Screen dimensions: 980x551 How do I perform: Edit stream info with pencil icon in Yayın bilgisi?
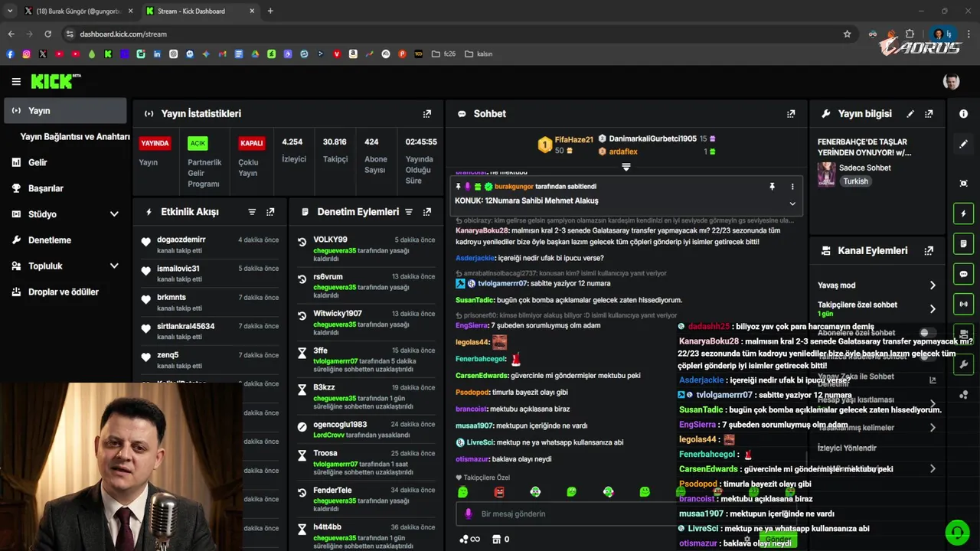coord(910,114)
